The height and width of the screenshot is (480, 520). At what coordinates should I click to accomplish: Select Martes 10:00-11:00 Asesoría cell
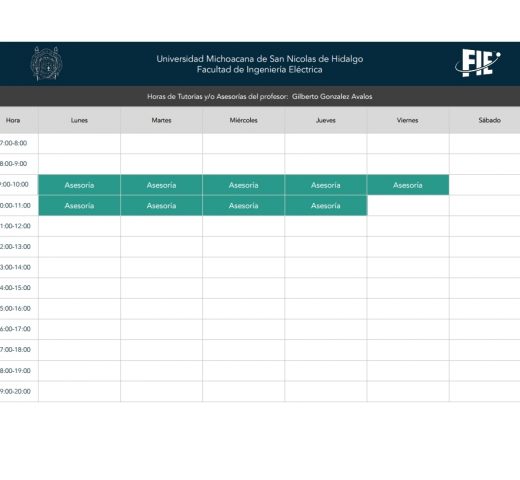click(x=161, y=206)
